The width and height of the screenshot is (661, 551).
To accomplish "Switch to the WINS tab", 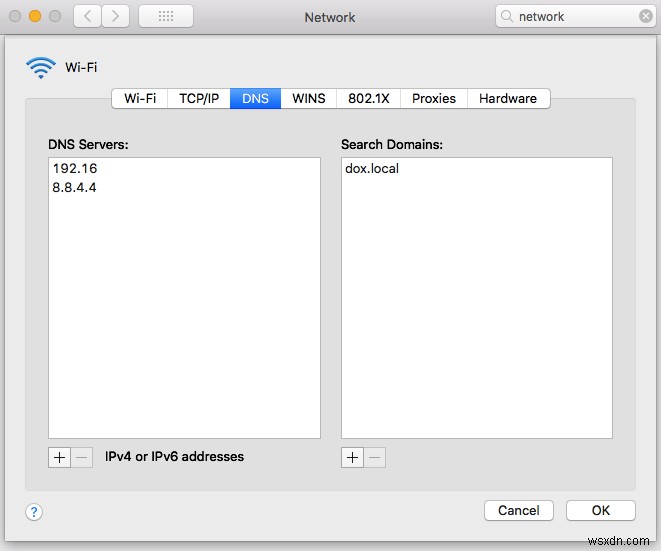I will 309,98.
